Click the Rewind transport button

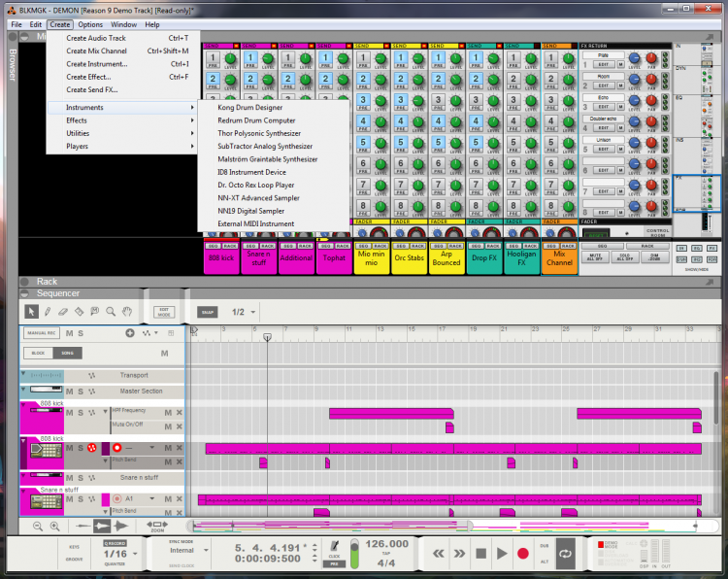click(x=439, y=554)
